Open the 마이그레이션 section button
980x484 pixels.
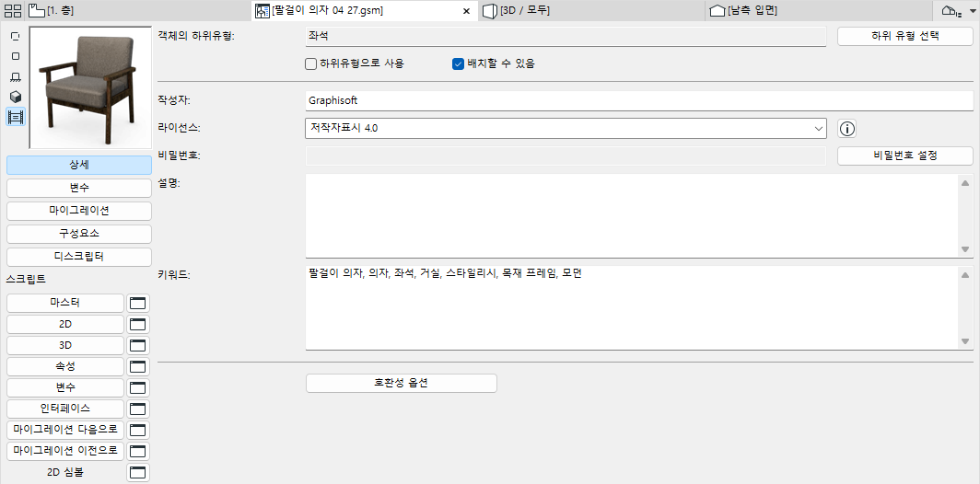tap(79, 211)
